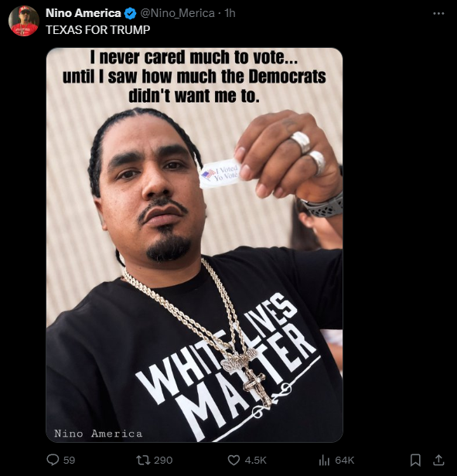Click the 64K views count
This screenshot has height=476, width=457.
click(345, 460)
